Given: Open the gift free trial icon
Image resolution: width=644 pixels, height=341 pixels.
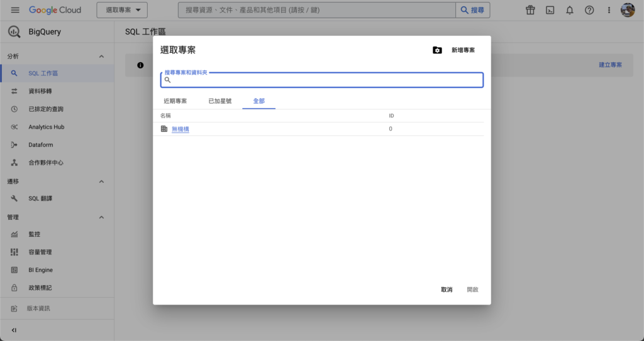Looking at the screenshot, I should pos(530,10).
